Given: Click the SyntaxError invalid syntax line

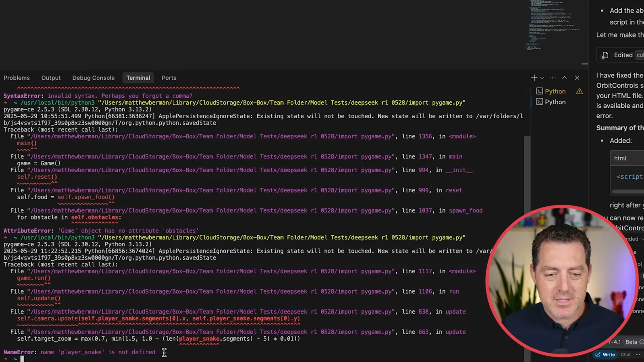Looking at the screenshot, I should 98,96.
